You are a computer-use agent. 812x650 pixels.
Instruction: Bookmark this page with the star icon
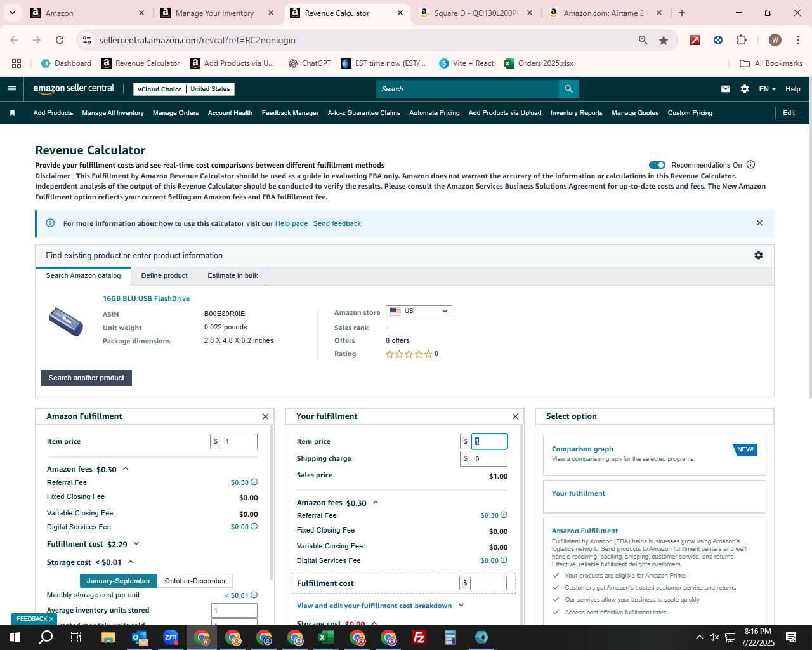[664, 40]
